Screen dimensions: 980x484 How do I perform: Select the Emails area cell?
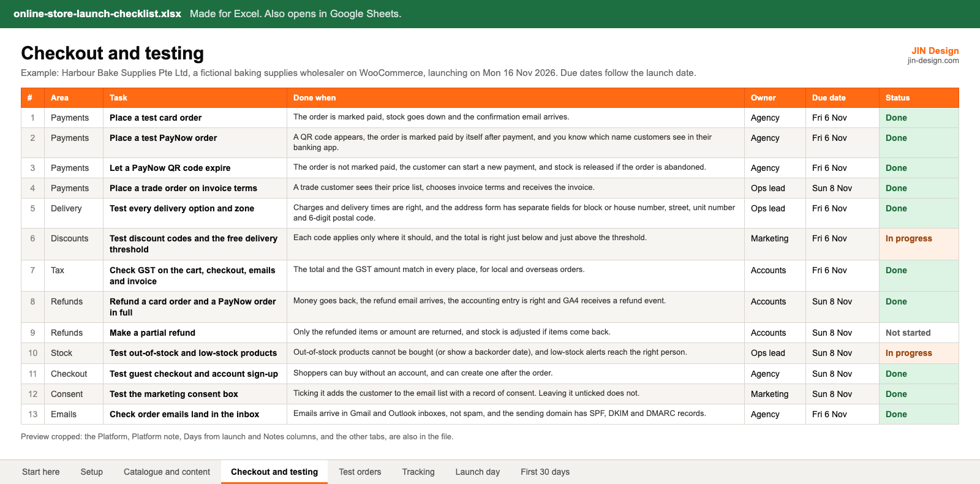click(x=73, y=414)
